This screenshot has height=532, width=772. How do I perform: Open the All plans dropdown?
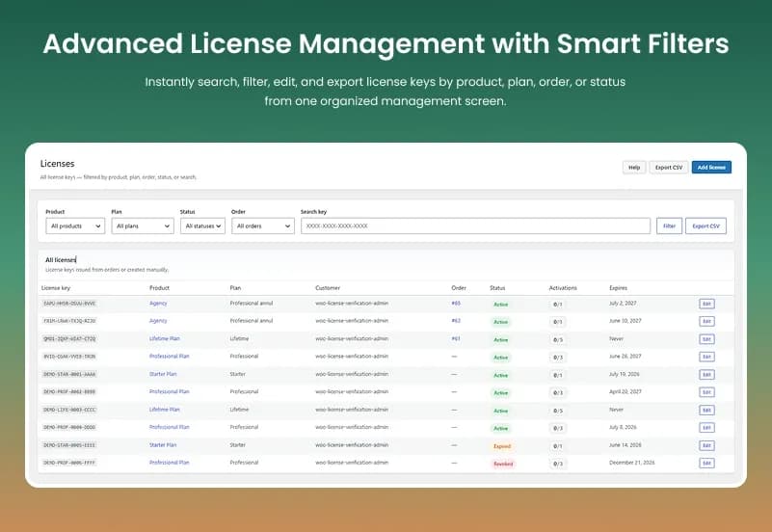(143, 226)
